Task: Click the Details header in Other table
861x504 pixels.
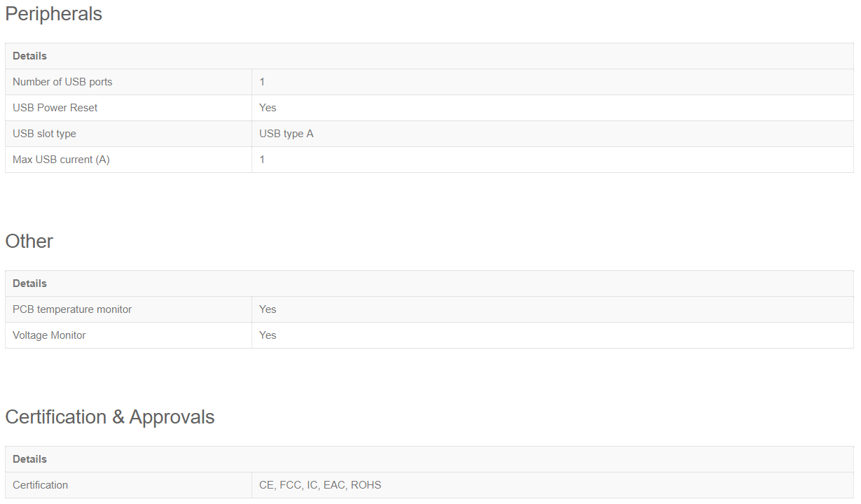Action: 29,283
